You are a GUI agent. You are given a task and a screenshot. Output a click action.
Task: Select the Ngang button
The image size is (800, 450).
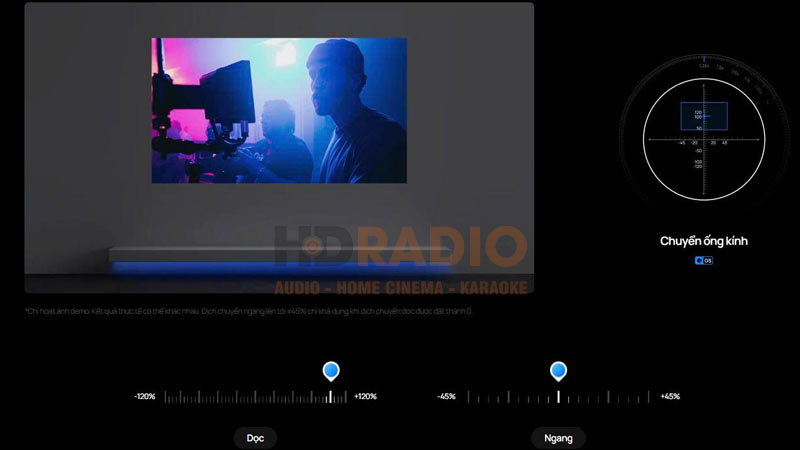(x=558, y=438)
